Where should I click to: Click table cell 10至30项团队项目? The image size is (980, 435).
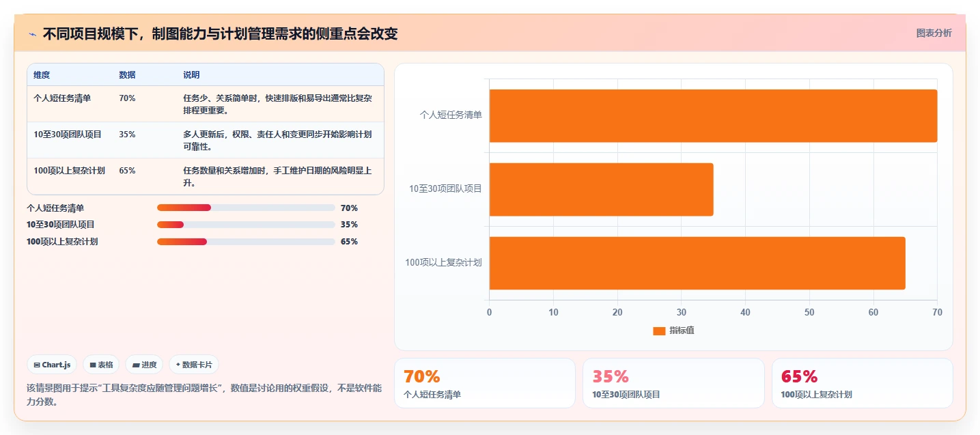68,135
